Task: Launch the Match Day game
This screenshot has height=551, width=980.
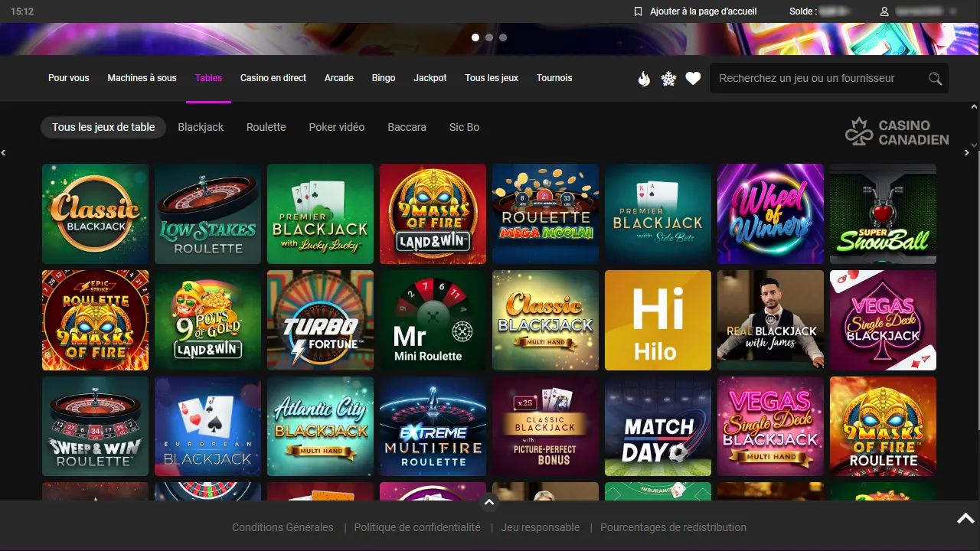Action: tap(658, 426)
